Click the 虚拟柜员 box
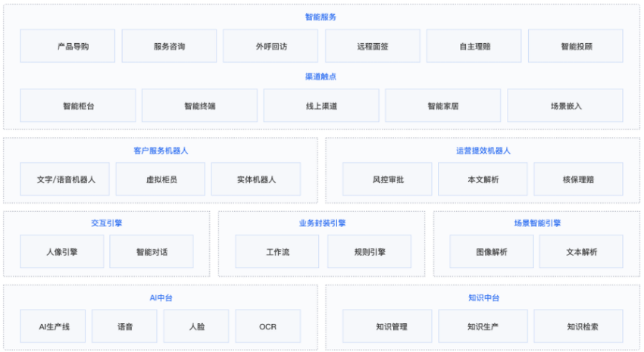The width and height of the screenshot is (644, 352). 161,179
